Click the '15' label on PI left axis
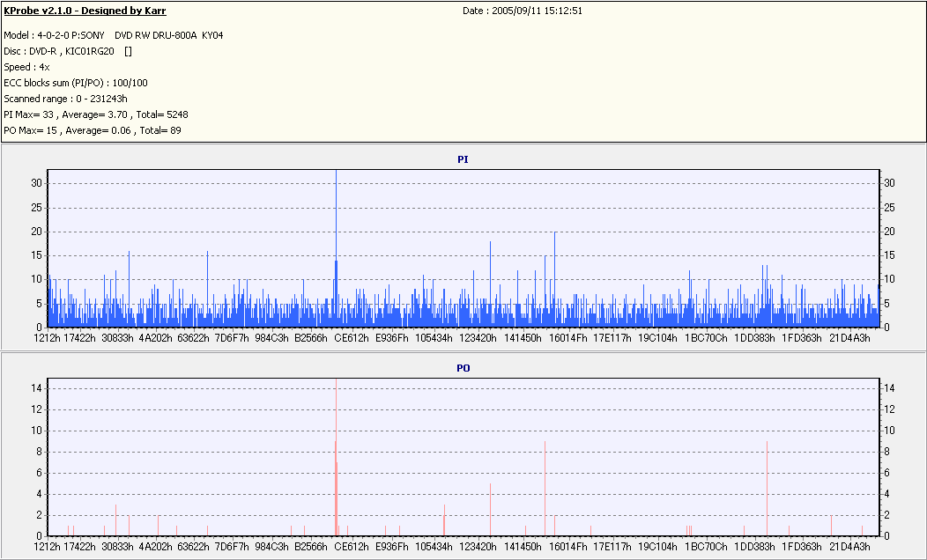The image size is (927, 560). pyautogui.click(x=37, y=255)
